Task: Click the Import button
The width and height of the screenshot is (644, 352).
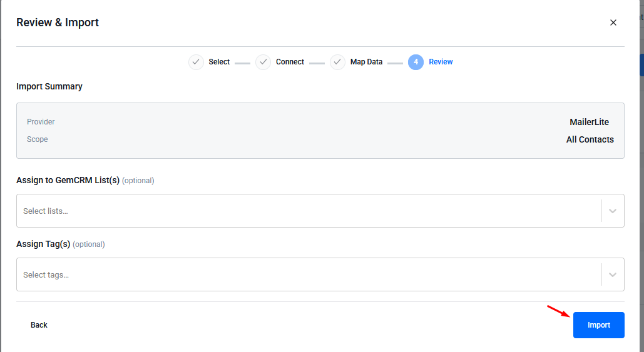Action: [x=598, y=325]
